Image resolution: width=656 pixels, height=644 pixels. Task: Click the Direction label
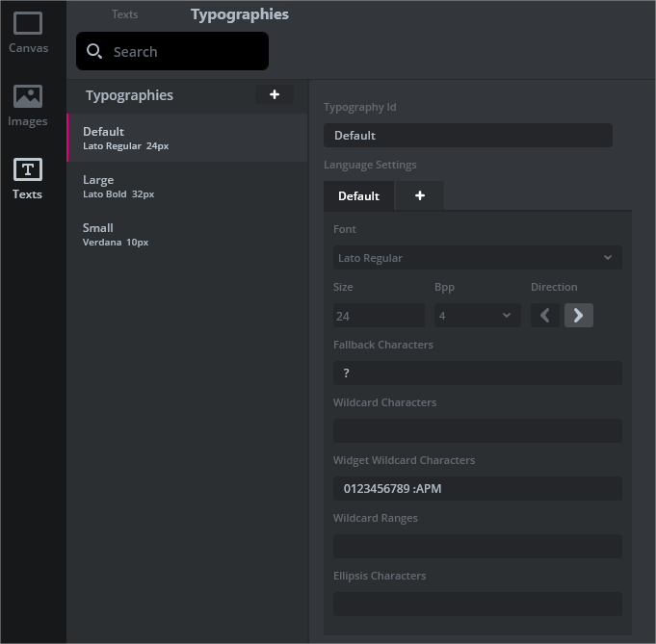[x=554, y=287]
